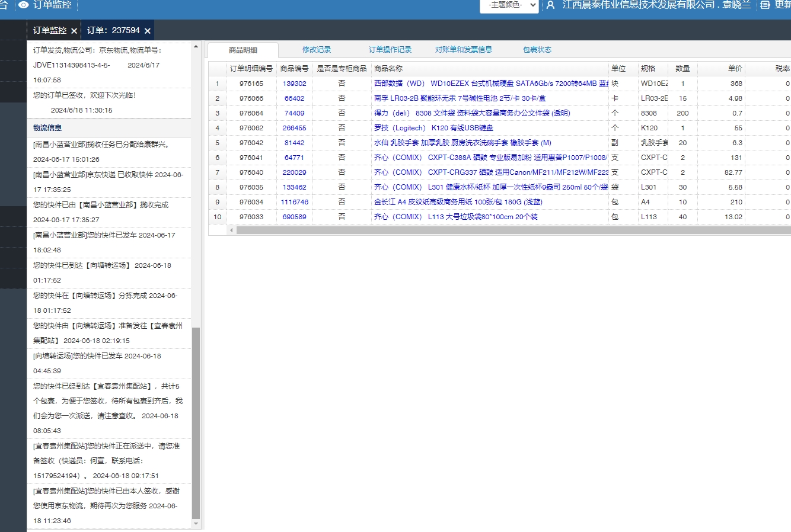The width and height of the screenshot is (791, 532).
Task: Open the 对账单和发票信息 tab
Action: point(464,50)
